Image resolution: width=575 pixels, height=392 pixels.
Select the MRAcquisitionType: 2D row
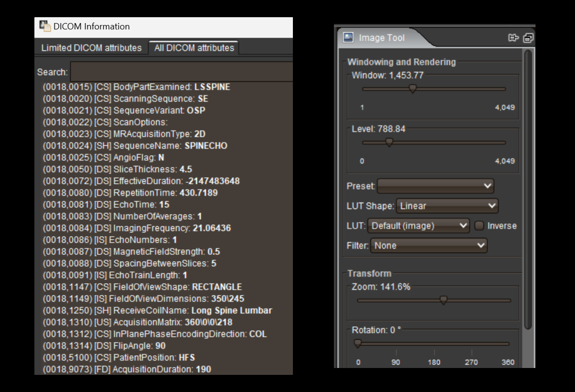pos(124,134)
